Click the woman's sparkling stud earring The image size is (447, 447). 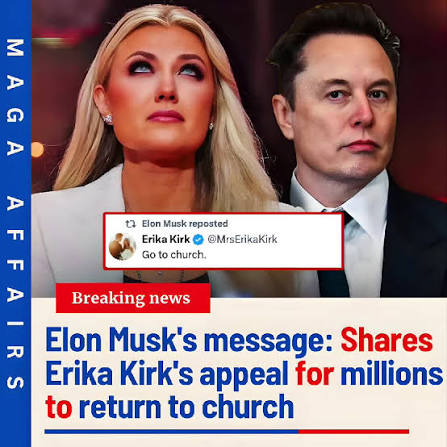(108, 119)
